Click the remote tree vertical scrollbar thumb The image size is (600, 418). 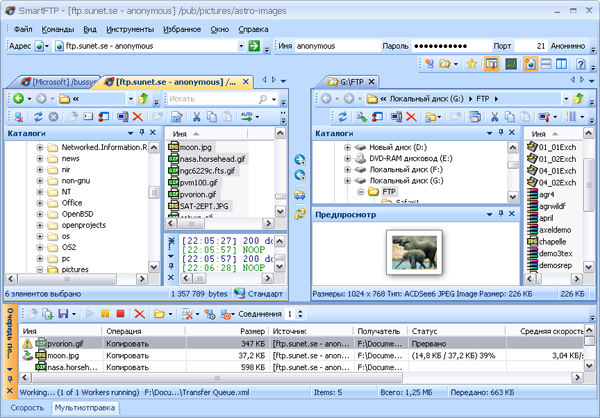tap(154, 192)
